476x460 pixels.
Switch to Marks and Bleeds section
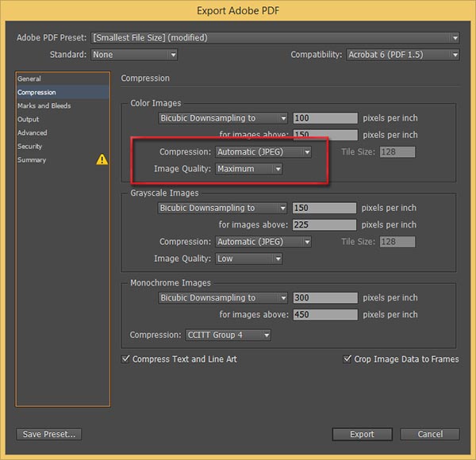pos(44,105)
